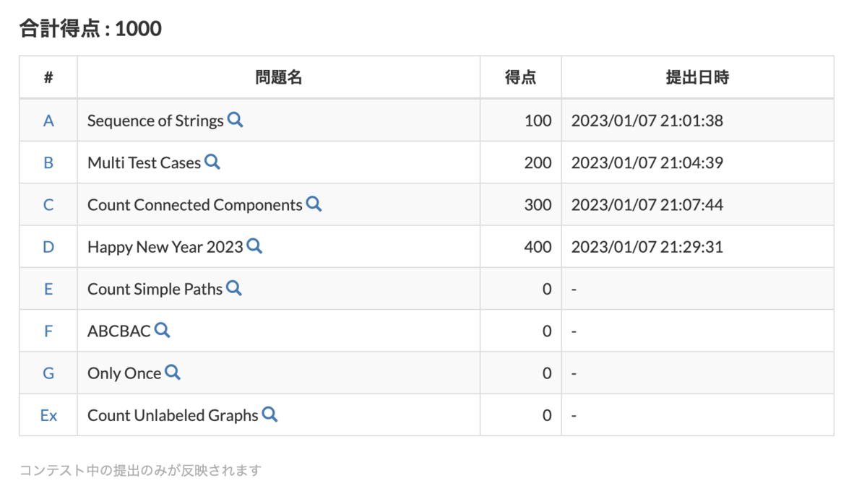The height and width of the screenshot is (504, 867).
Task: Open submission details for Sequence of Strings
Action: pos(235,121)
